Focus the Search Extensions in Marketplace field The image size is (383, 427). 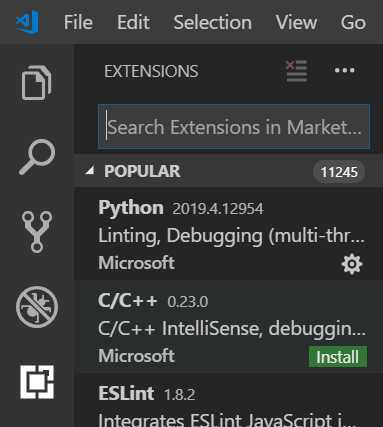click(x=234, y=127)
